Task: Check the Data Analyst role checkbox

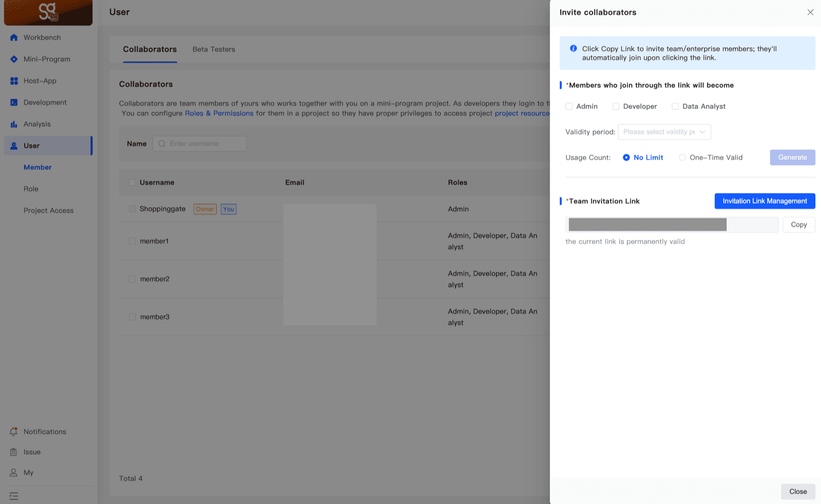Action: point(675,106)
